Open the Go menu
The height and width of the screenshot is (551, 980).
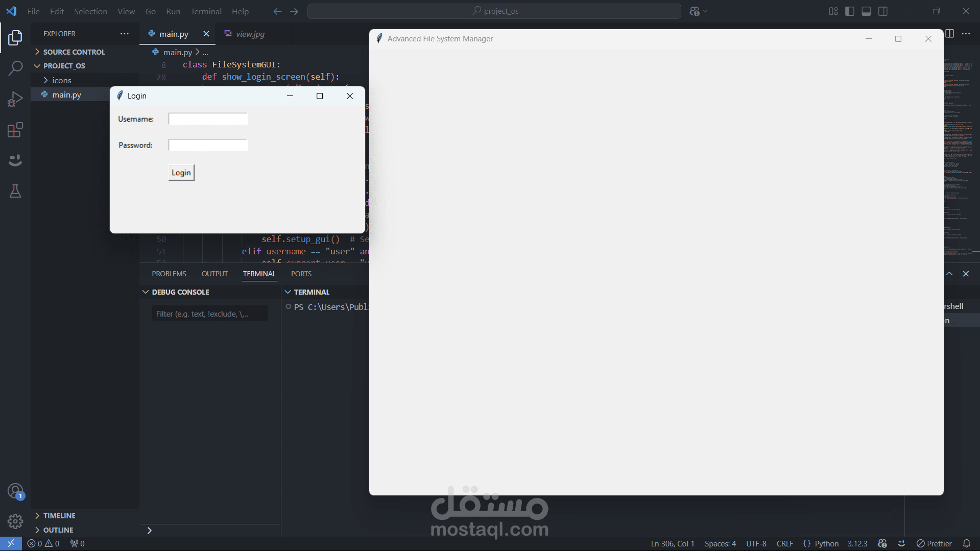pos(151,11)
